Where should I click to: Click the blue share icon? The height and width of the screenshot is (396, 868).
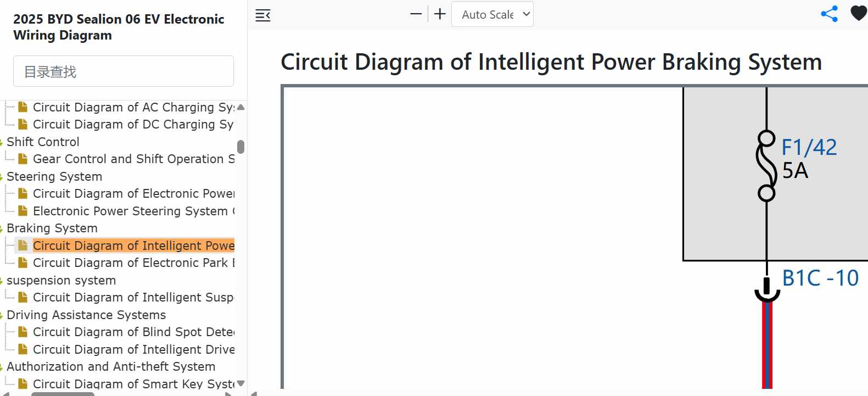(x=829, y=14)
